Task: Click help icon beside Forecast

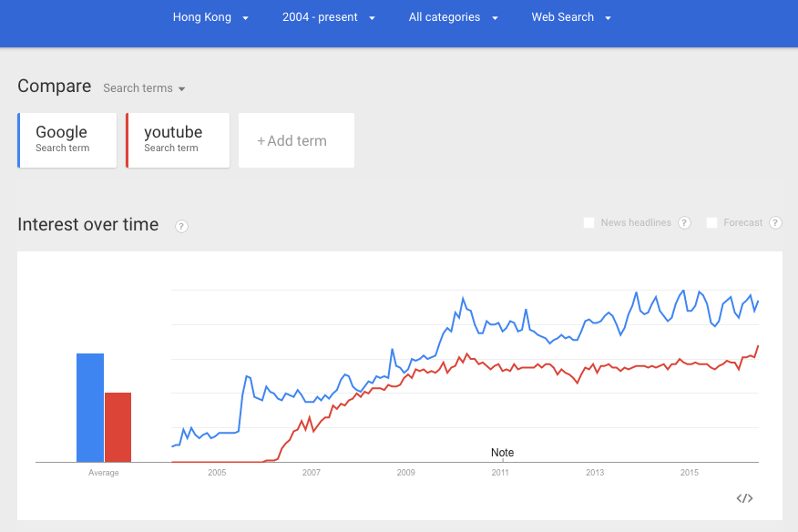Action: (775, 222)
